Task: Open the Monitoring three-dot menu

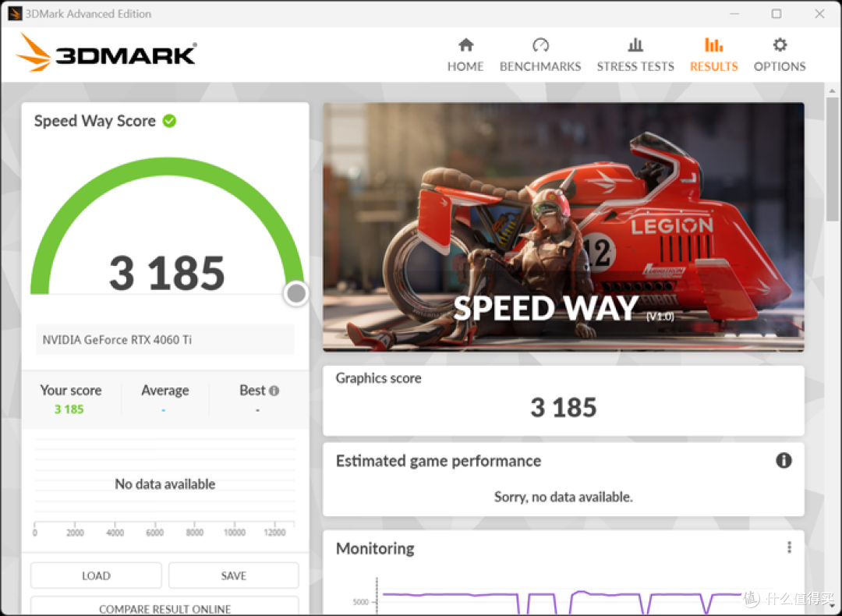Action: point(789,547)
